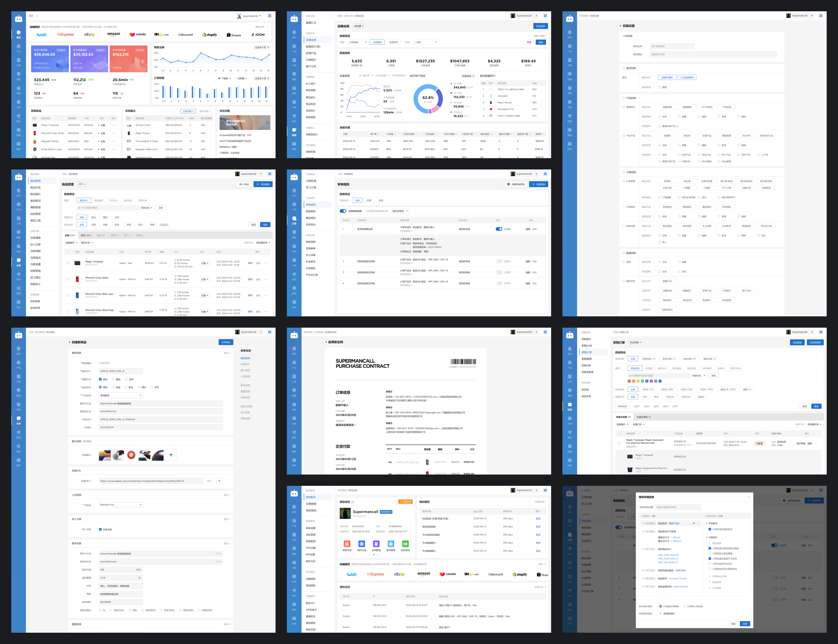Screen dimensions: 838x644
Task: Check the 首页权限 box in 权限设置
Action: [x=623, y=68]
